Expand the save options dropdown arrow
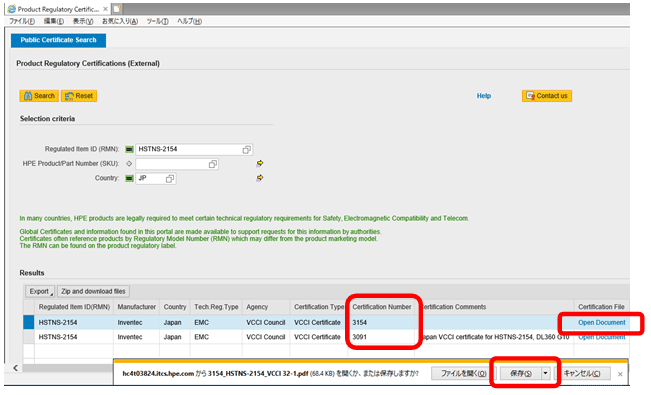This screenshot has height=395, width=651. pos(546,373)
